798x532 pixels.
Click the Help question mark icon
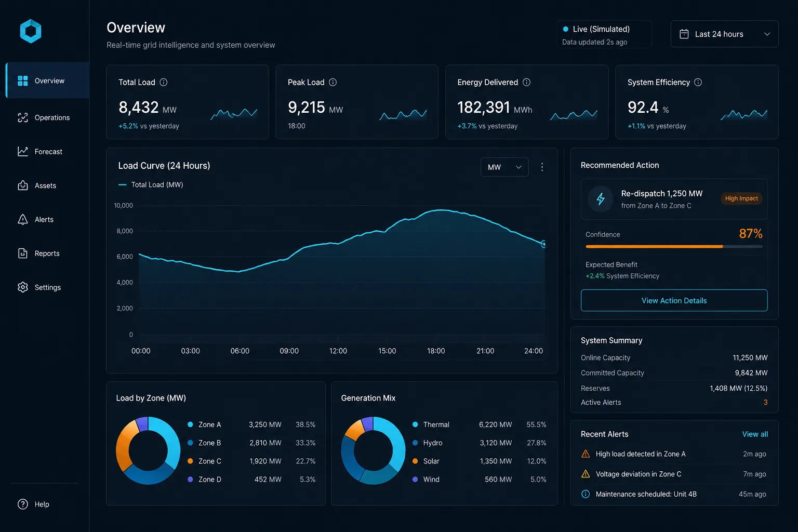coord(23,504)
